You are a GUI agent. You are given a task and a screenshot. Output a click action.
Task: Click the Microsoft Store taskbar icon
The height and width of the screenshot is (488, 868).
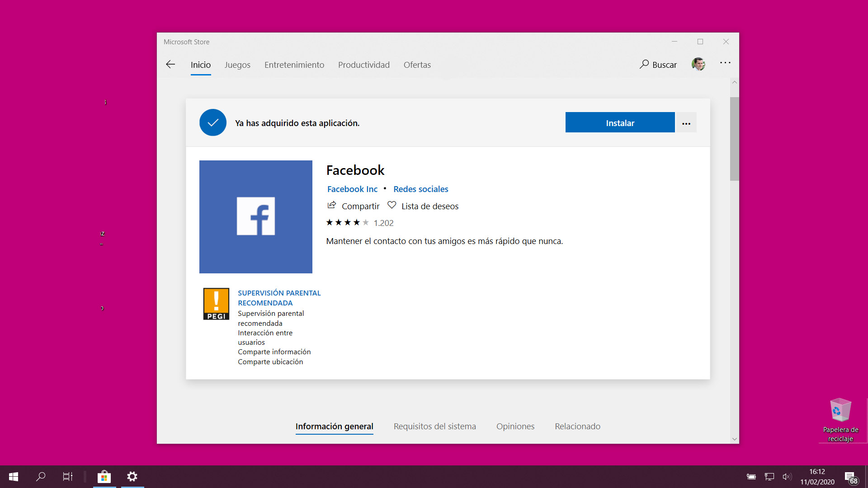pos(104,477)
